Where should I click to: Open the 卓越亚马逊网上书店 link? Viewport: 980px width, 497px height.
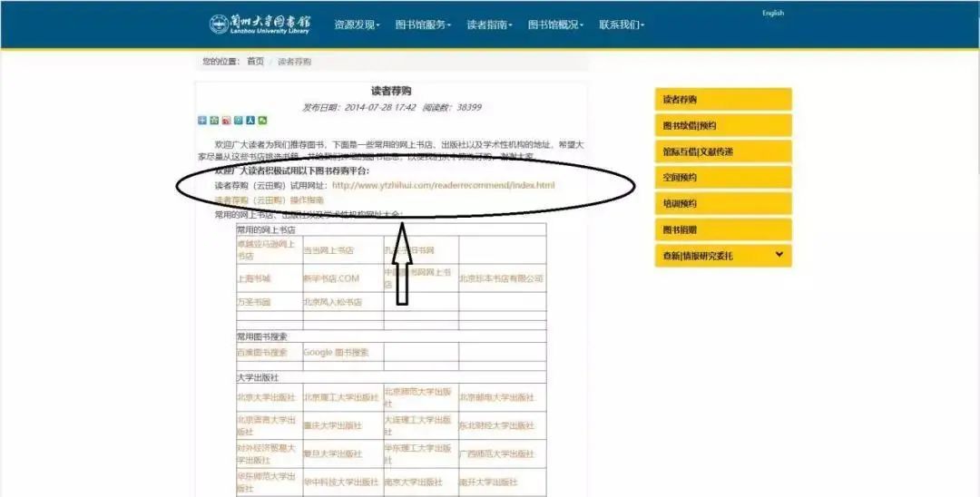(266, 250)
